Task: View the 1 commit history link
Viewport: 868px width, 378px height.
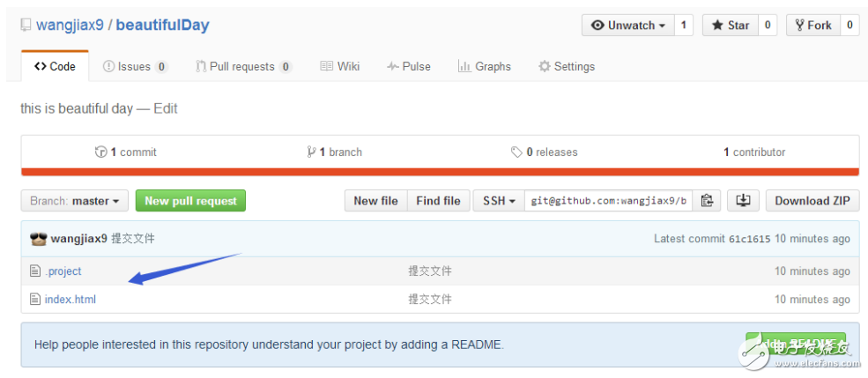Action: tap(126, 152)
